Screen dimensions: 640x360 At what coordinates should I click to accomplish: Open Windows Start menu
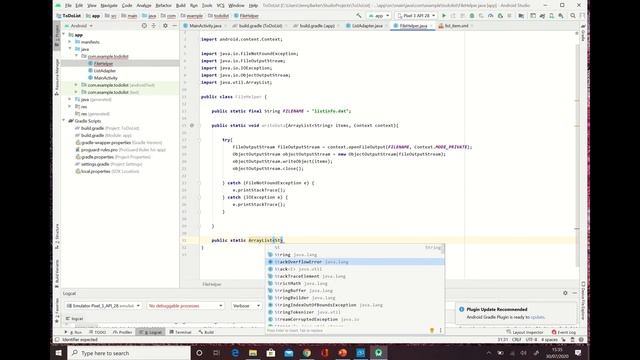[59, 353]
